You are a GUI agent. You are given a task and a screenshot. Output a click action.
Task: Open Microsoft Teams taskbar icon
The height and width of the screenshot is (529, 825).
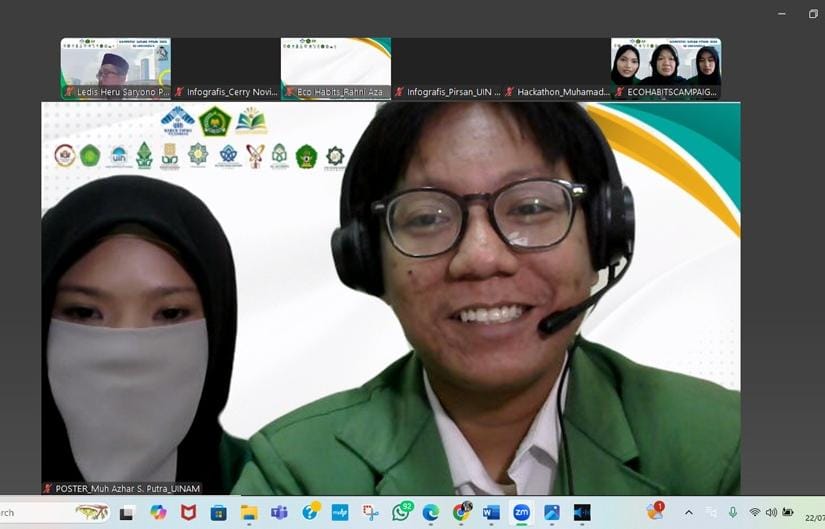[x=279, y=513]
